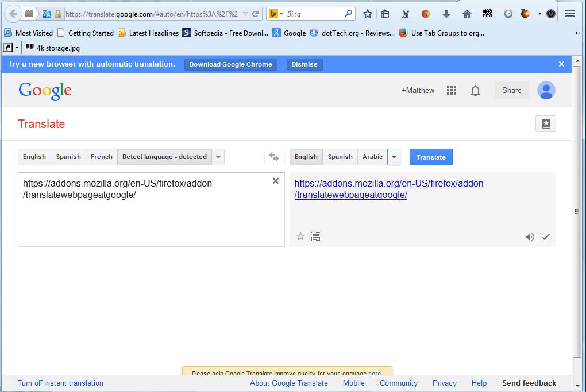Select Spanish as source language

pyautogui.click(x=68, y=157)
